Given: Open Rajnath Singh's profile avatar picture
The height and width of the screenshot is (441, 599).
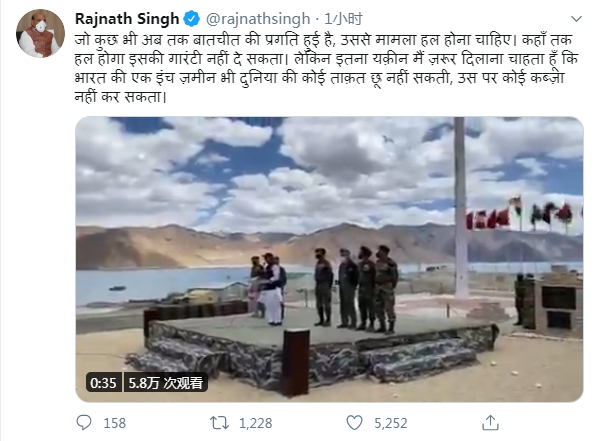Looking at the screenshot, I should click(40, 33).
